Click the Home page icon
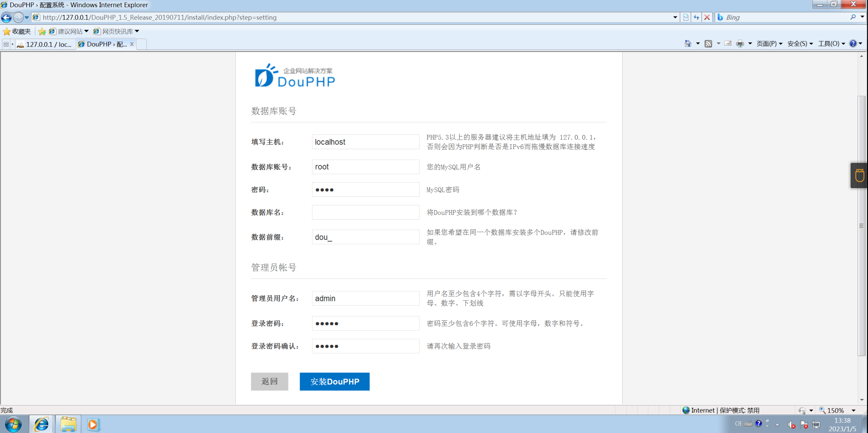Image resolution: width=868 pixels, height=433 pixels. coord(688,44)
